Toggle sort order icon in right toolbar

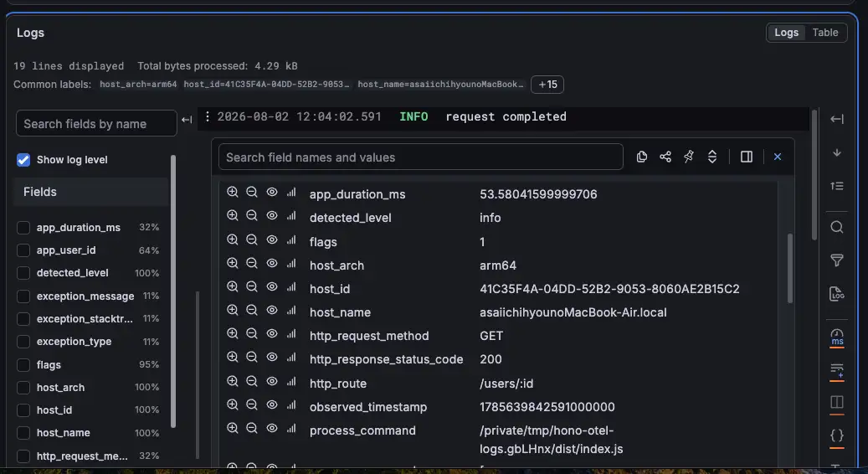click(x=837, y=186)
